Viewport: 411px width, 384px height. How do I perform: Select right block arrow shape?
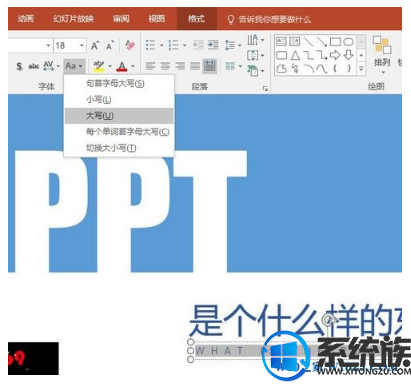335,55
